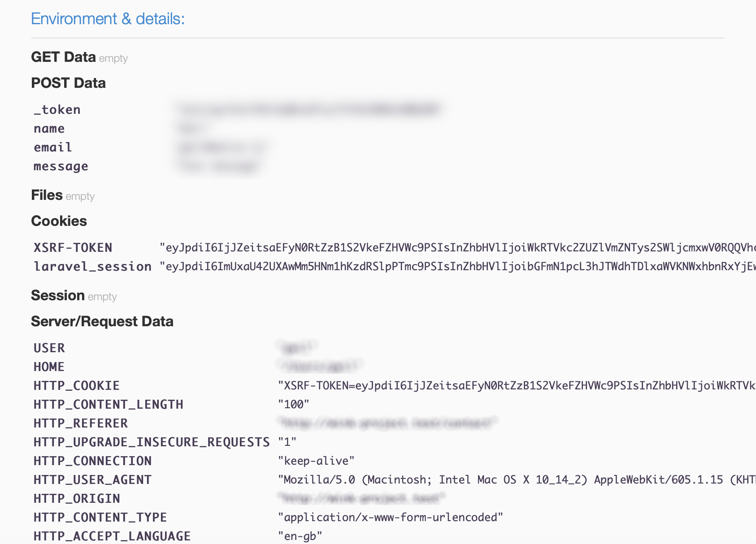Screen dimensions: 756x544
Task: Click the "application/x-www-form-urlencoded" content type value
Action: (x=390, y=518)
